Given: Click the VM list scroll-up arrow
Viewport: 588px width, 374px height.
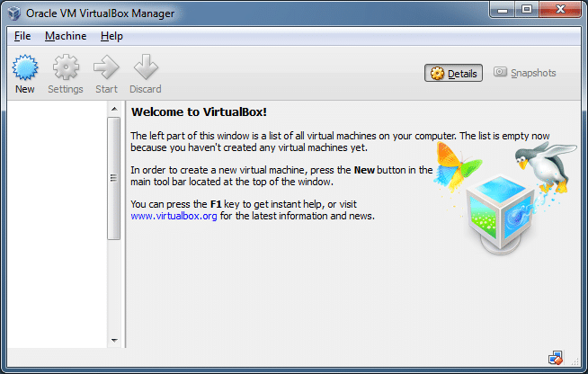Looking at the screenshot, I should click(114, 109).
